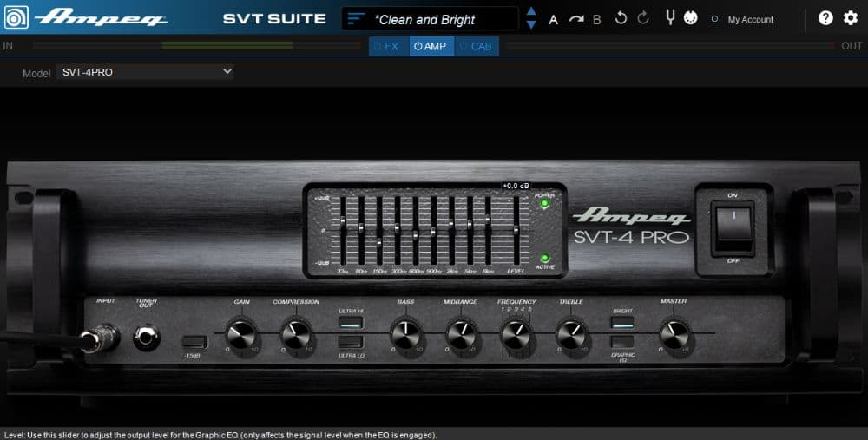Image resolution: width=868 pixels, height=440 pixels.
Task: Click the TUNER OUT jack
Action: [x=147, y=337]
